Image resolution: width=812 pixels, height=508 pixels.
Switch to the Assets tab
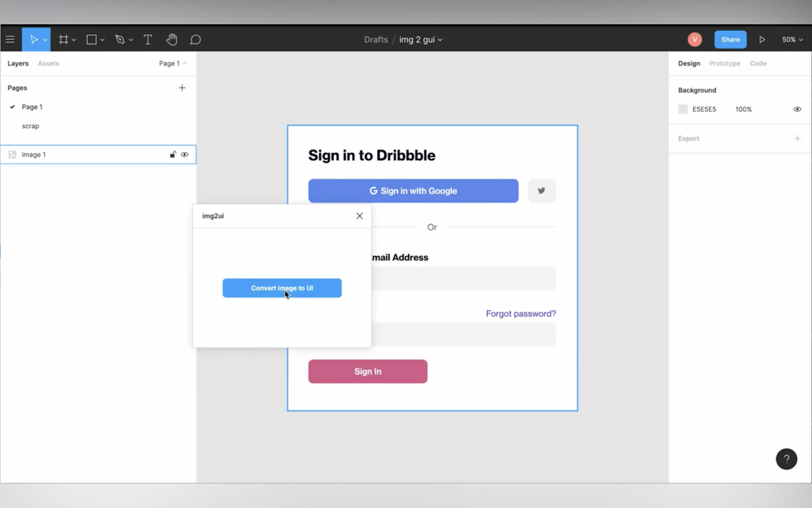[x=48, y=63]
